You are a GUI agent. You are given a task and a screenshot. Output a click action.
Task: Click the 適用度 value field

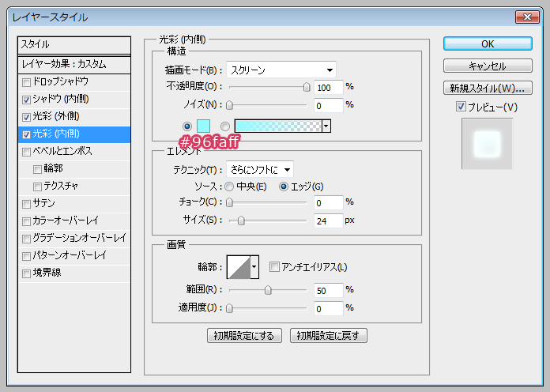(x=328, y=309)
